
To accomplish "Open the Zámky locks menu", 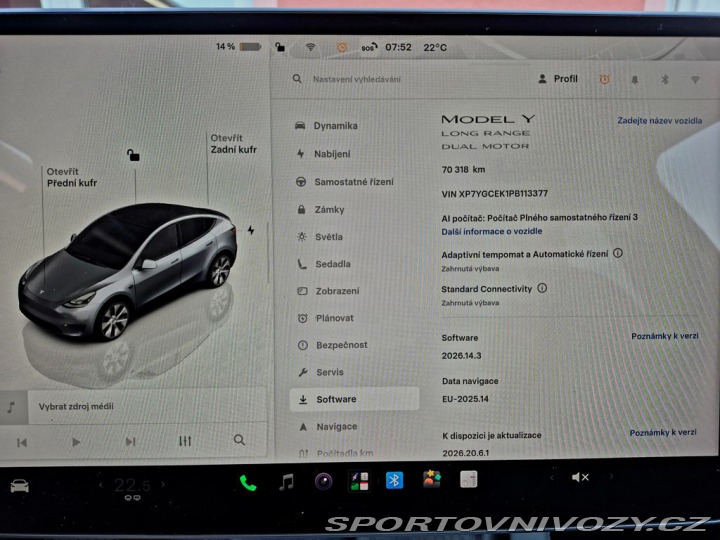I will coord(320,209).
